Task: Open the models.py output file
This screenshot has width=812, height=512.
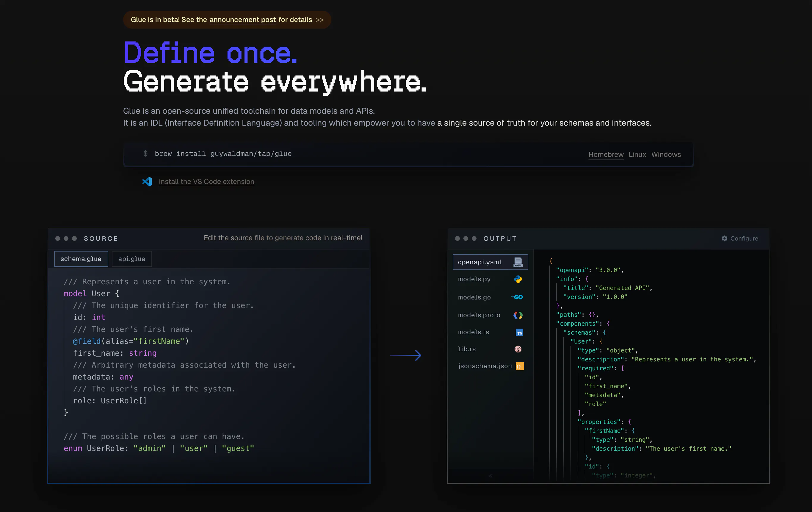Action: (490, 279)
